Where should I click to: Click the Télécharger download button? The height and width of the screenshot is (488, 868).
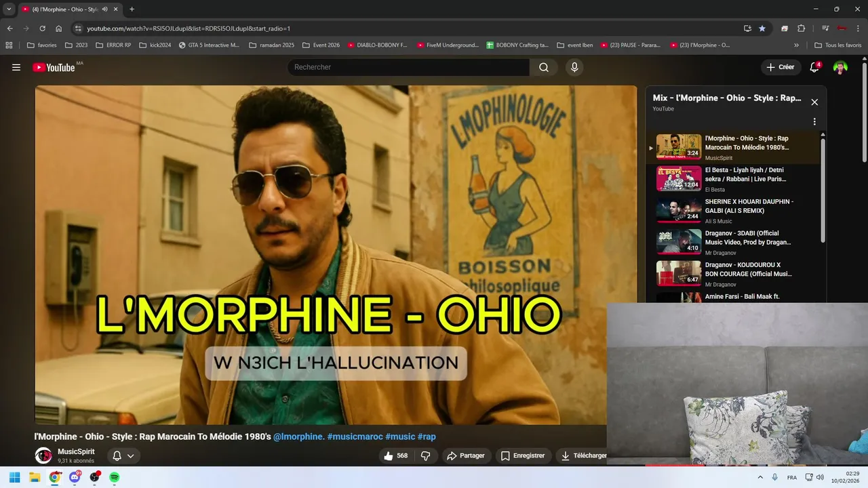coord(582,455)
